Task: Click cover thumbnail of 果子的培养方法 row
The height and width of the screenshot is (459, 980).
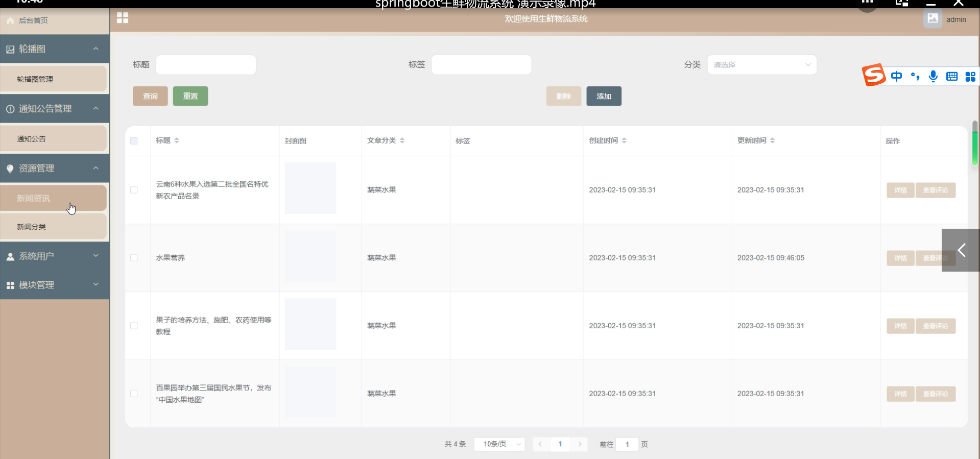Action: click(x=310, y=324)
